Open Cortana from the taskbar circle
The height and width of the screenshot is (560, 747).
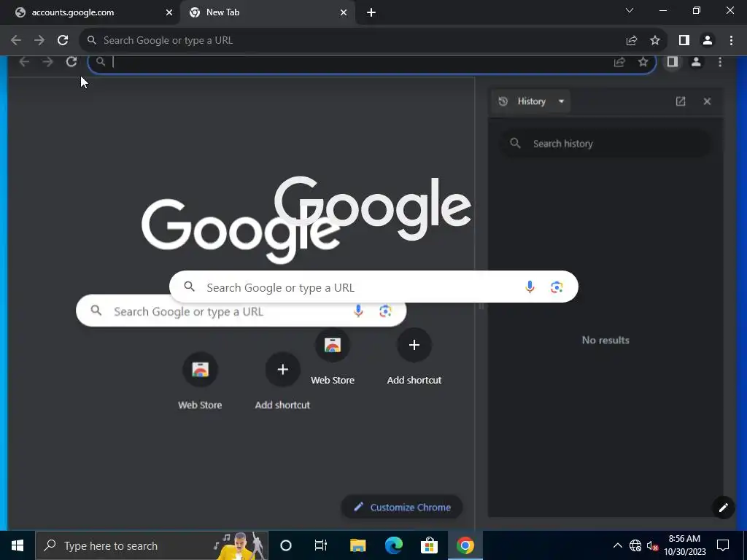pos(286,545)
